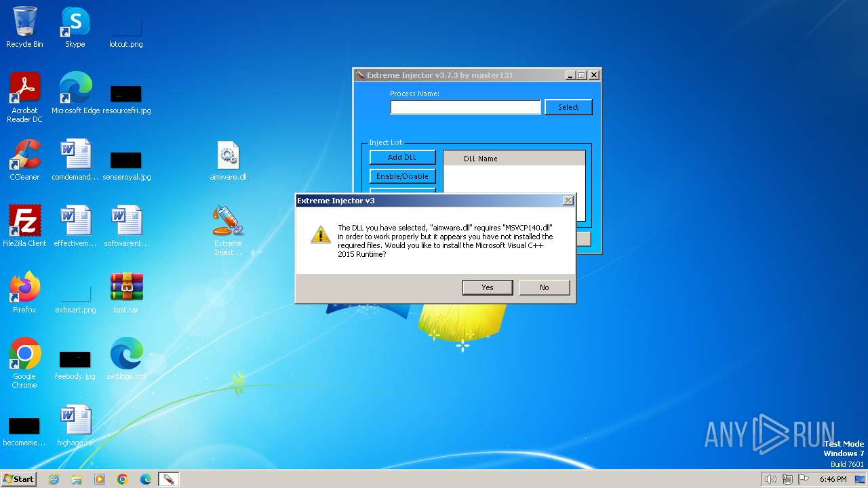The width and height of the screenshot is (868, 488).
Task: Select the aimware.dll file icon
Action: click(x=228, y=160)
